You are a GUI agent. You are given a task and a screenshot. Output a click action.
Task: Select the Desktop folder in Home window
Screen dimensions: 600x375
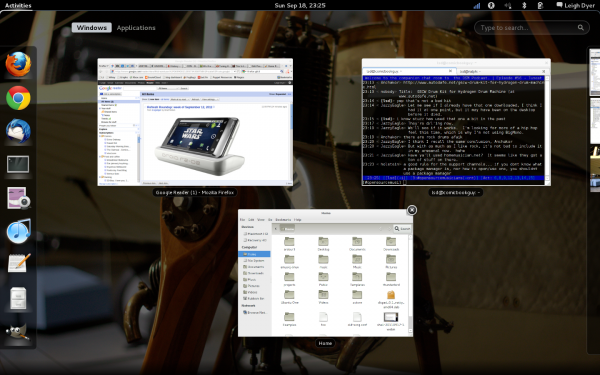pyautogui.click(x=323, y=244)
